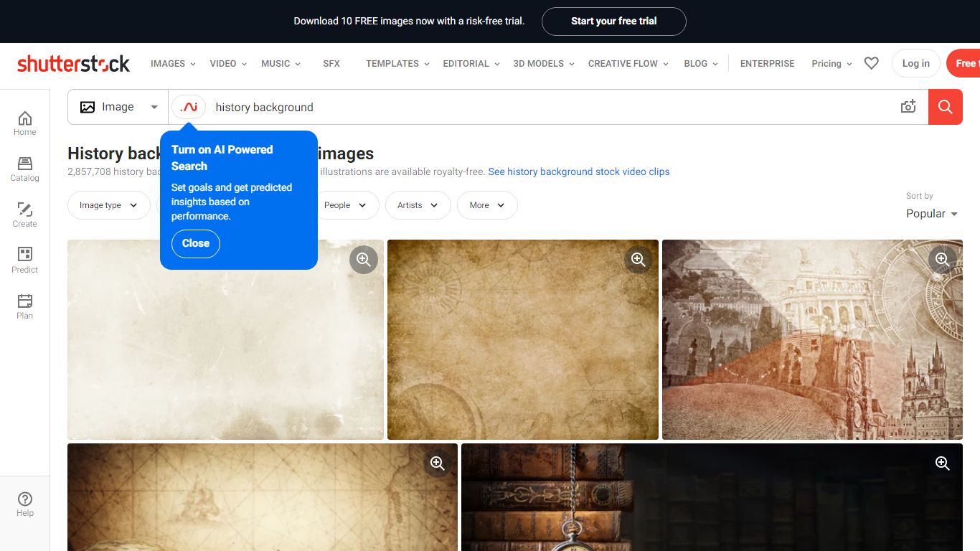This screenshot has height=551, width=980.
Task: Expand the IMAGES menu
Action: pyautogui.click(x=173, y=64)
